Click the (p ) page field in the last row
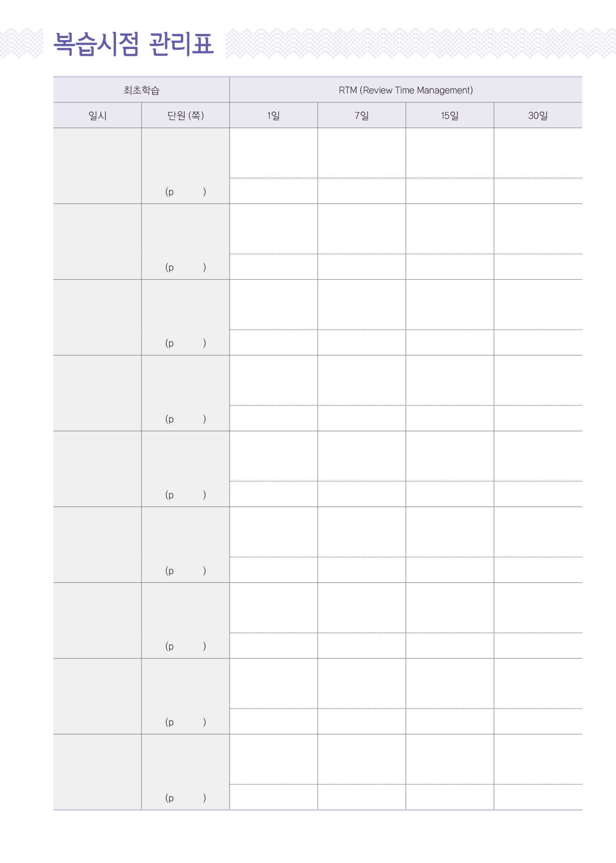616x863 pixels. point(185,798)
